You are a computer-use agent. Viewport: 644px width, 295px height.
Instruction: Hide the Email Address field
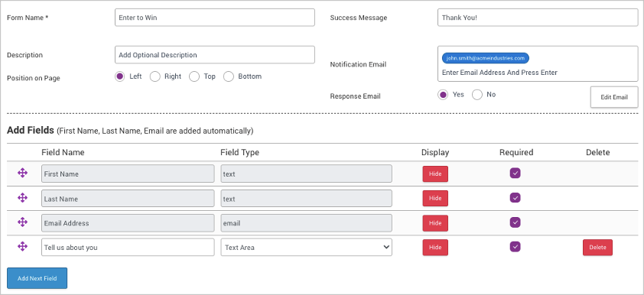pyautogui.click(x=435, y=223)
